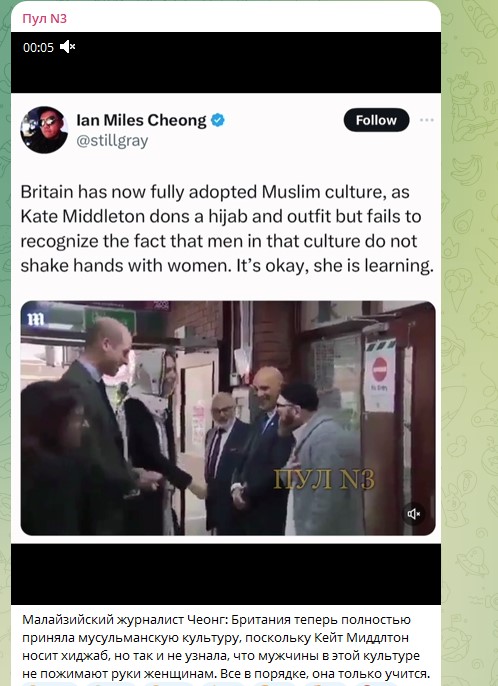Click the 00:05 video duration label
This screenshot has width=498, height=686.
point(38,47)
